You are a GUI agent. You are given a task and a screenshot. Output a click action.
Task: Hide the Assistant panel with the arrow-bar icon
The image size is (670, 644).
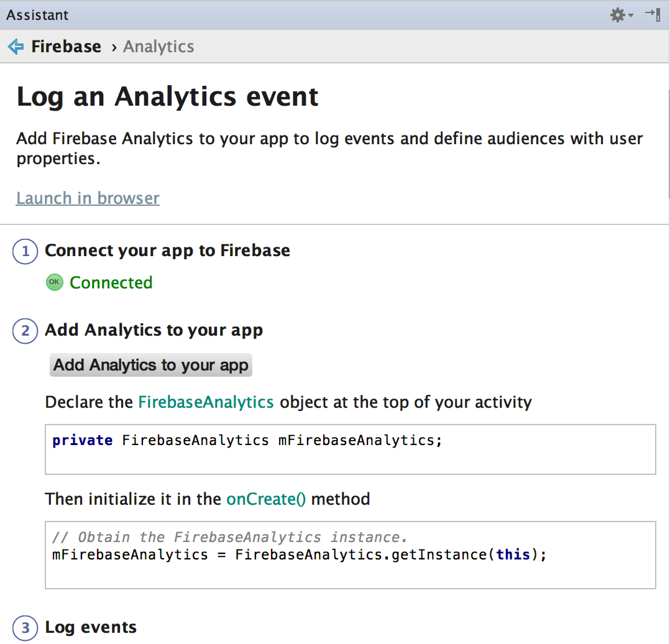pyautogui.click(x=653, y=14)
